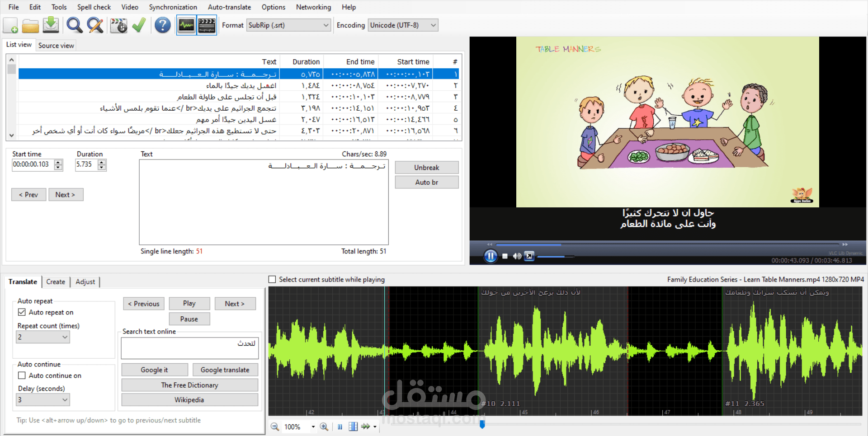The width and height of the screenshot is (868, 436).
Task: Open a subtitle file with the folder icon
Action: [x=30, y=25]
